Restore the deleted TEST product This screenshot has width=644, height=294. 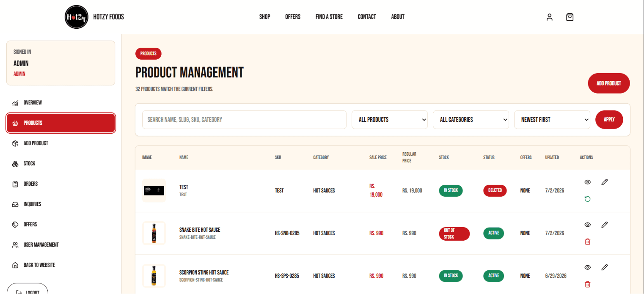(587, 199)
